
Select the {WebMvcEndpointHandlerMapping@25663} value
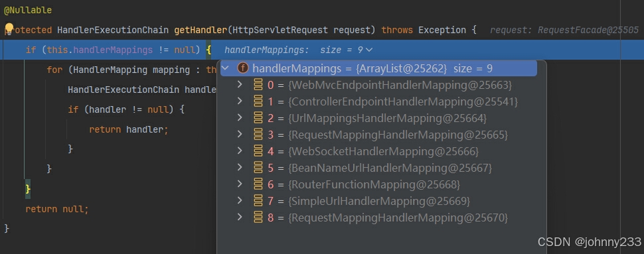pos(400,86)
